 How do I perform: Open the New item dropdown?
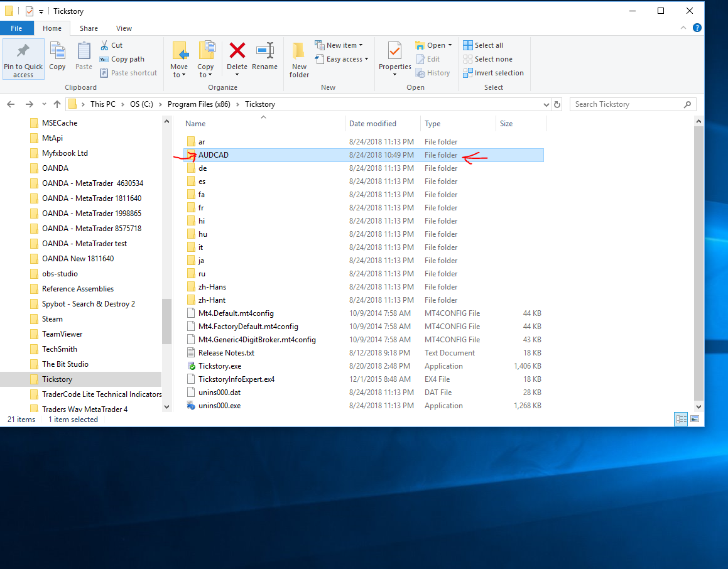339,45
